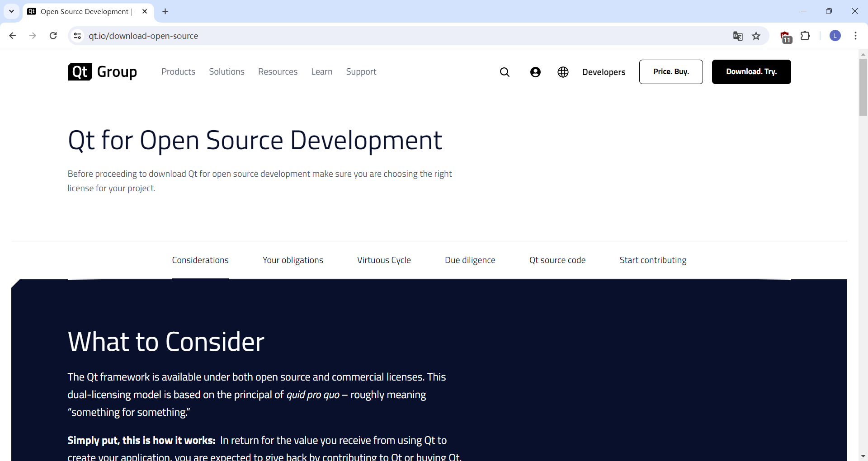The height and width of the screenshot is (461, 868).
Task: Expand the Products navigation menu
Action: click(x=178, y=72)
